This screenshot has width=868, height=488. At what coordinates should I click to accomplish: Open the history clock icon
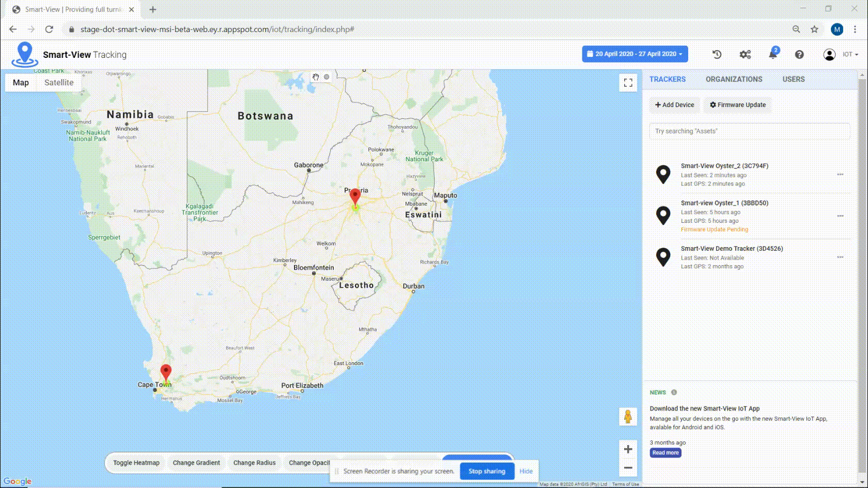pyautogui.click(x=717, y=54)
